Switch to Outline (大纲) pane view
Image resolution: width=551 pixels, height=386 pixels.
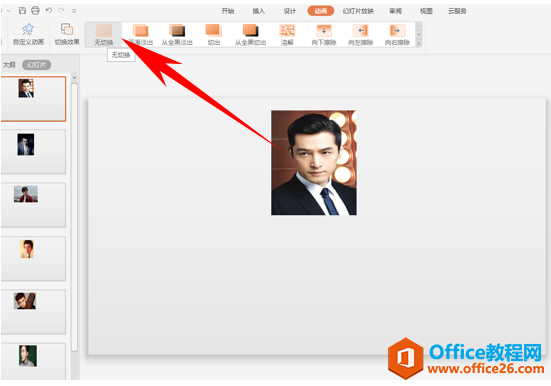[9, 65]
